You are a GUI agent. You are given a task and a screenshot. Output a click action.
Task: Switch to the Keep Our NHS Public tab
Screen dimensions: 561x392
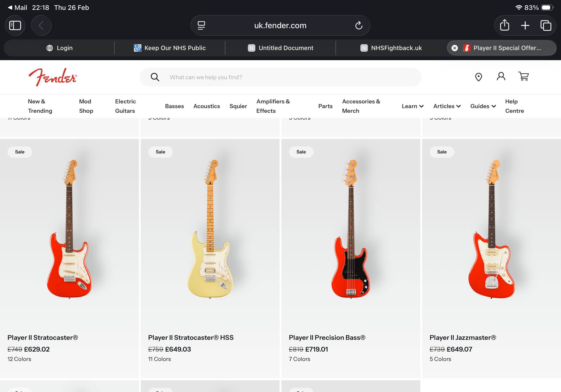tap(170, 48)
